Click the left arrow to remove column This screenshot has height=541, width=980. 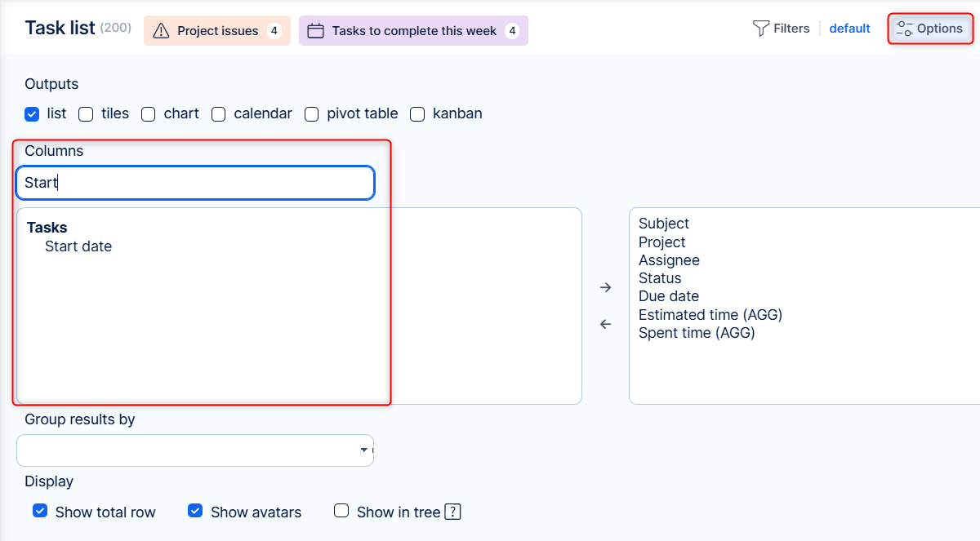coord(605,324)
